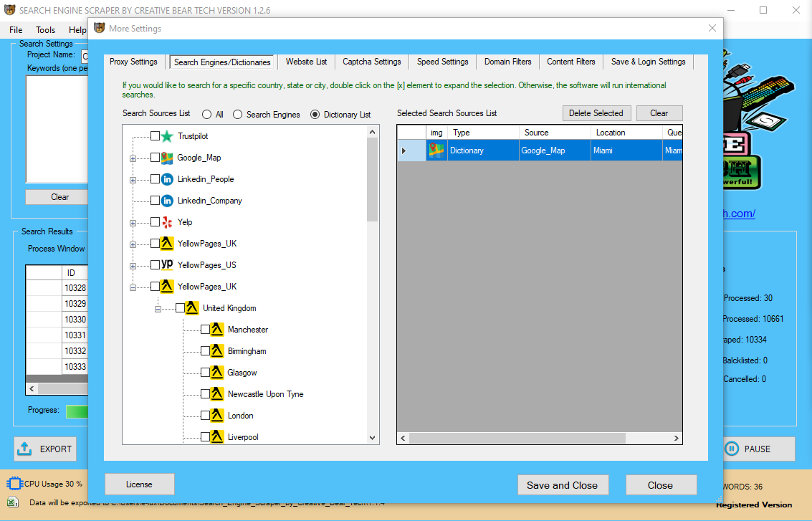Click the sources tree scroll down arrow
This screenshot has width=812, height=521.
[373, 438]
